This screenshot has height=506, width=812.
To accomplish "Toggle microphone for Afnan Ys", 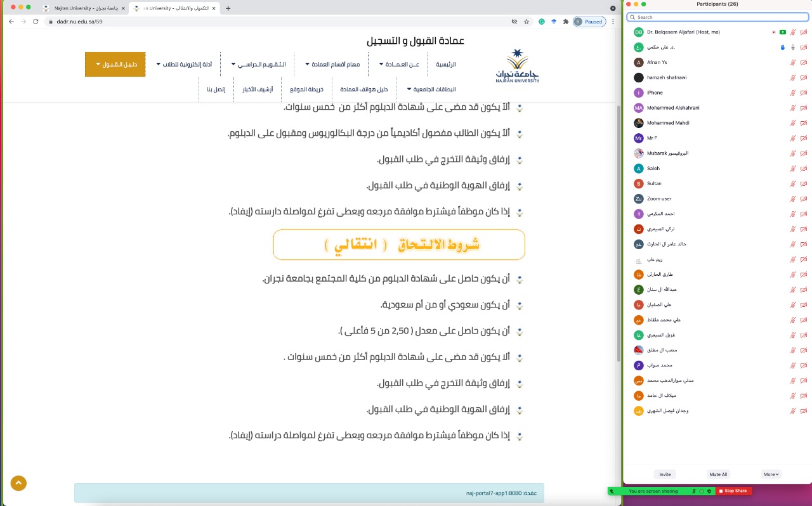I will tap(793, 62).
